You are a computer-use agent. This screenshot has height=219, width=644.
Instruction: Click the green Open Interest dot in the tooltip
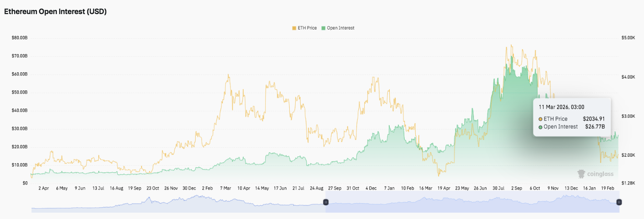[x=541, y=127]
